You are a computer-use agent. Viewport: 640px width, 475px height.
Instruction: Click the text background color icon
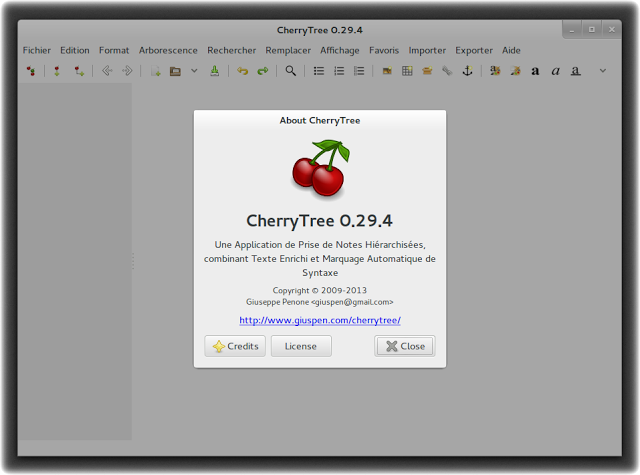(516, 71)
